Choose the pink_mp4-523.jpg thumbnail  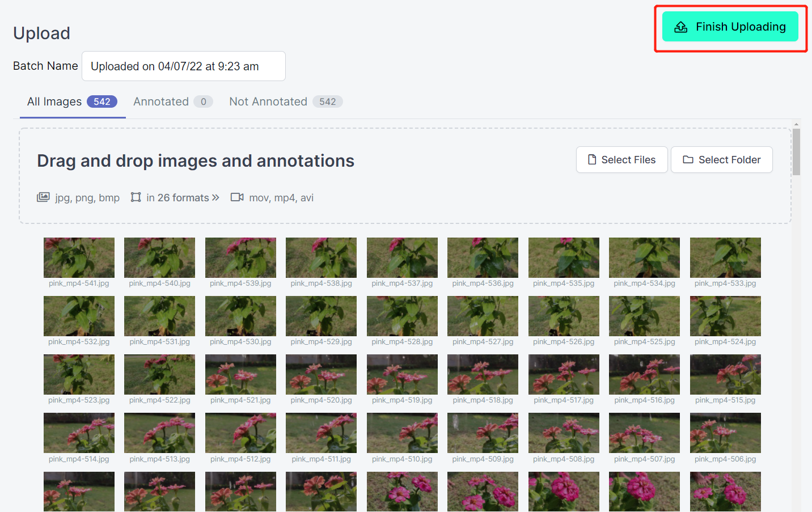pos(79,375)
